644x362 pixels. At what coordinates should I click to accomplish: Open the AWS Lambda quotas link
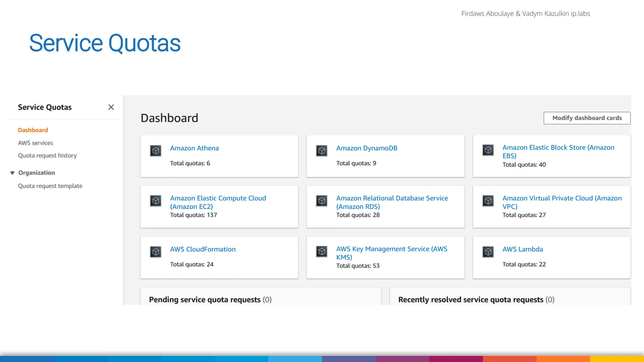click(x=523, y=249)
